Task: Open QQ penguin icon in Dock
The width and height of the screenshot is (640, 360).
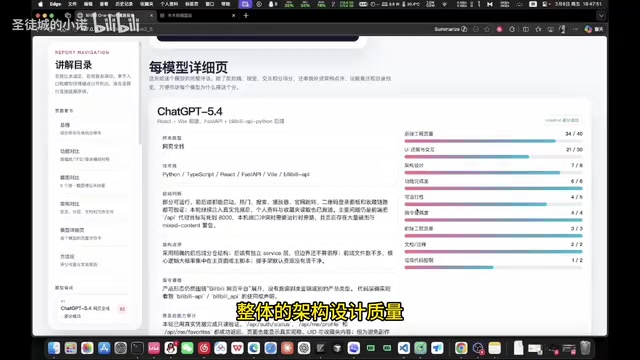Action: pos(171,348)
